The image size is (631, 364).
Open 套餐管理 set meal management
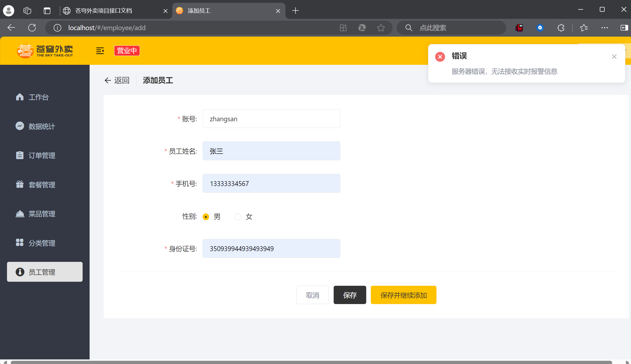coord(41,185)
